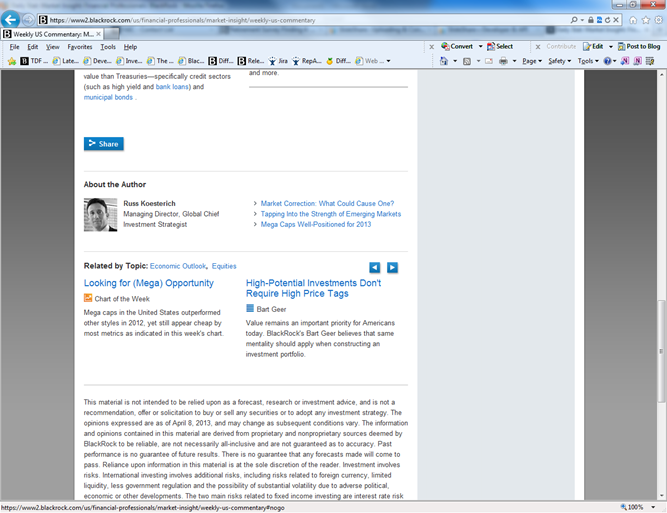The width and height of the screenshot is (667, 513).
Task: Expand the Home page dropdown arrow
Action: (455, 61)
